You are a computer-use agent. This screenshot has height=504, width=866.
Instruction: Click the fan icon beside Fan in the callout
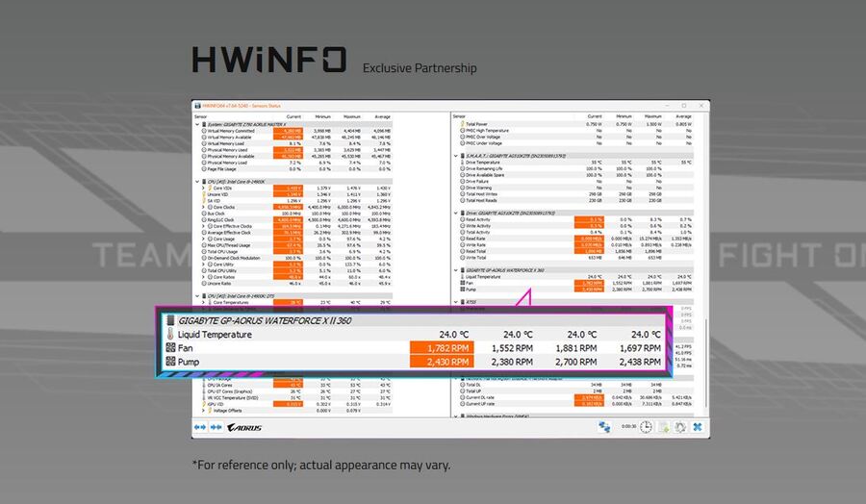coord(170,348)
